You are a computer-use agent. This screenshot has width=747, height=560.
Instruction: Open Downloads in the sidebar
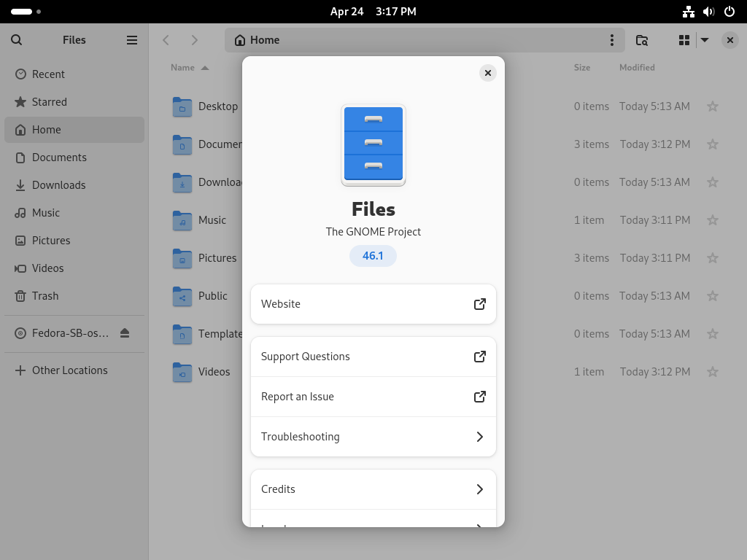tap(74, 184)
